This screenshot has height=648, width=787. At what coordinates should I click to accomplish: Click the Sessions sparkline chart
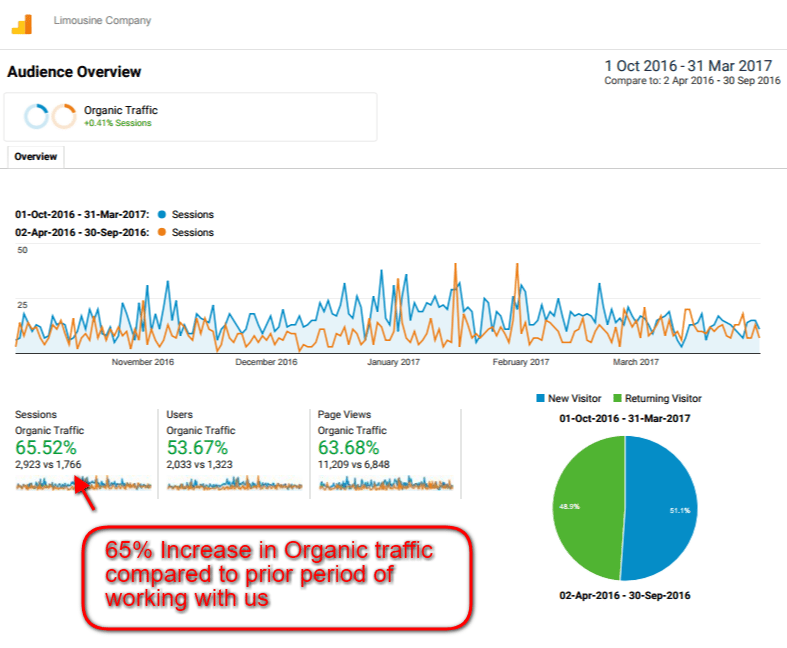point(84,484)
